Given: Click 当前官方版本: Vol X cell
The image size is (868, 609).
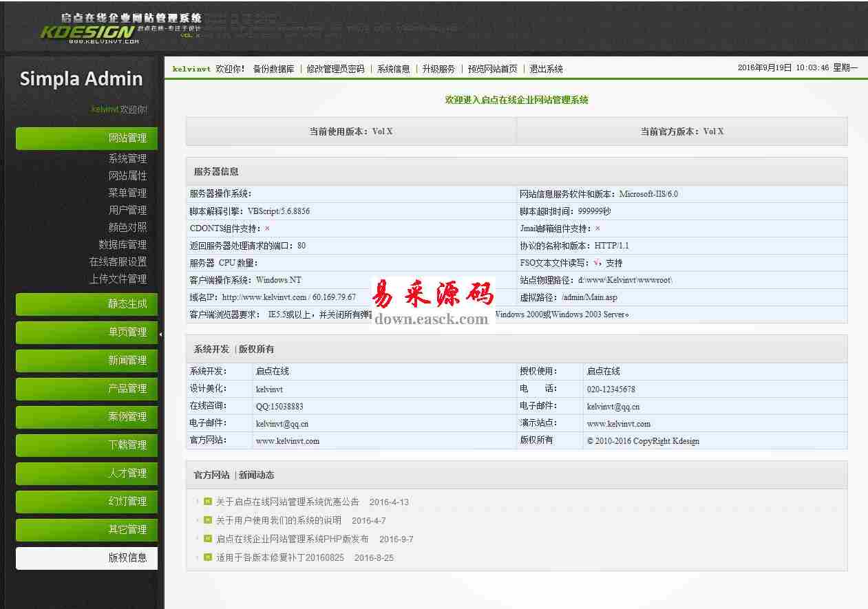Looking at the screenshot, I should (x=682, y=131).
